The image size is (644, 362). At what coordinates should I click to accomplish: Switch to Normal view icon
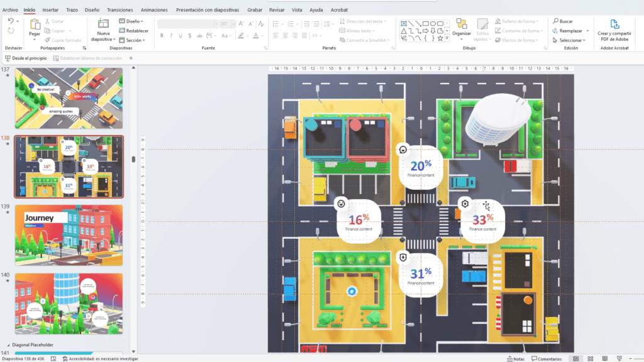tap(576, 359)
